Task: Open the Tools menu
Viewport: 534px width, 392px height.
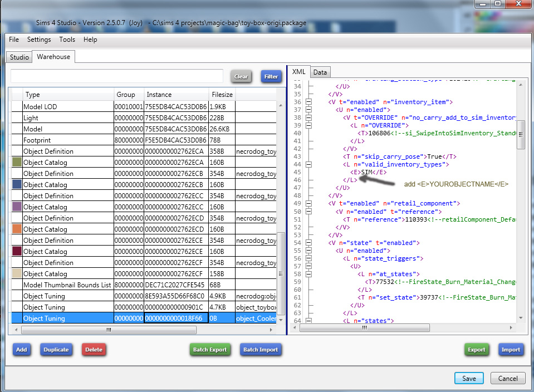Action: tap(67, 40)
